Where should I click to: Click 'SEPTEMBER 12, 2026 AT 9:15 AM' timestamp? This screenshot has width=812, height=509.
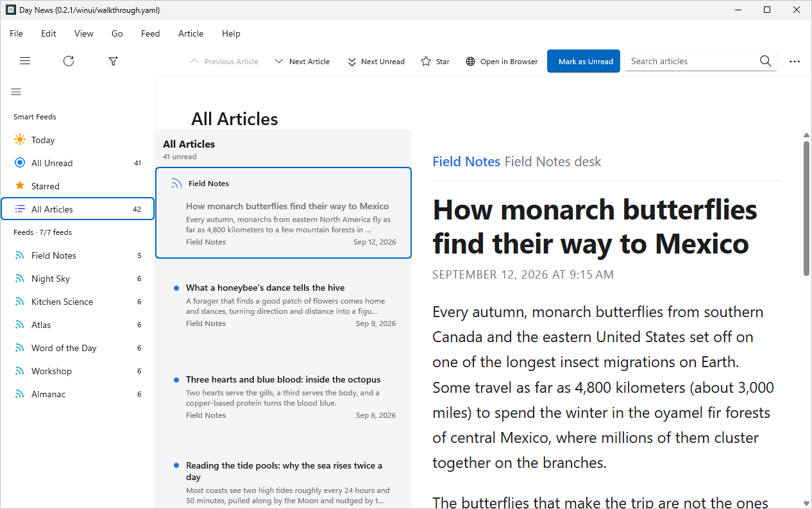(x=523, y=275)
